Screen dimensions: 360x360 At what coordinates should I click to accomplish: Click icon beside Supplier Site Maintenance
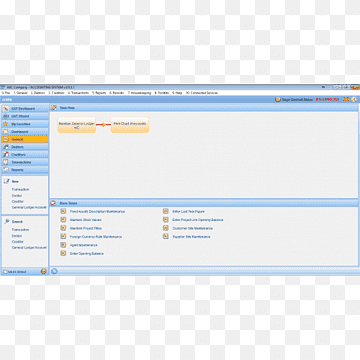[166, 236]
